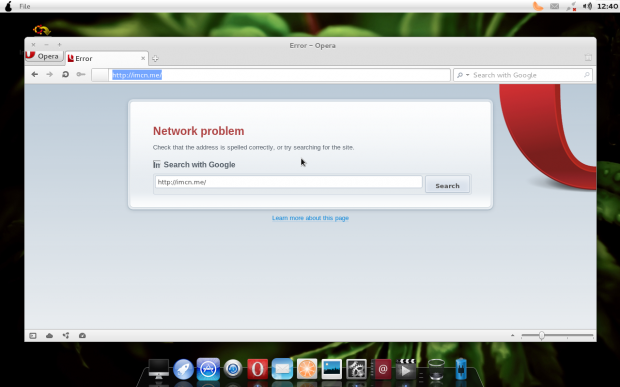Reload the page with the reload icon
Screen dimensions: 620x387
[x=65, y=74]
